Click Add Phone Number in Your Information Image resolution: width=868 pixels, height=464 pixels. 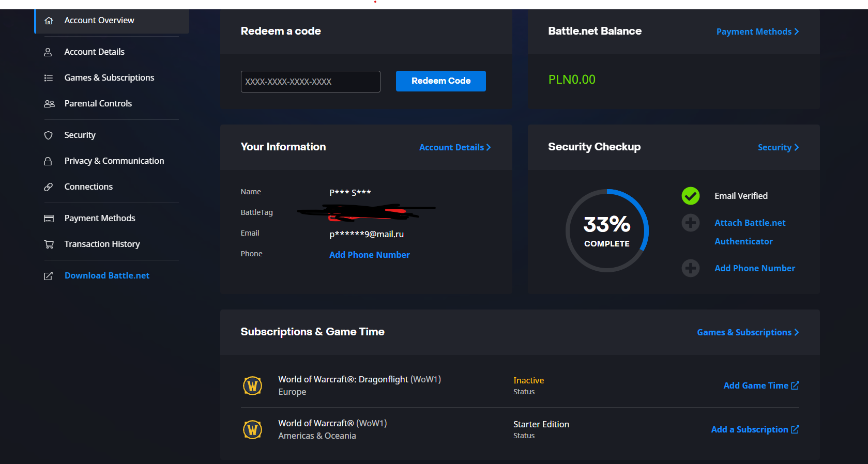tap(370, 255)
